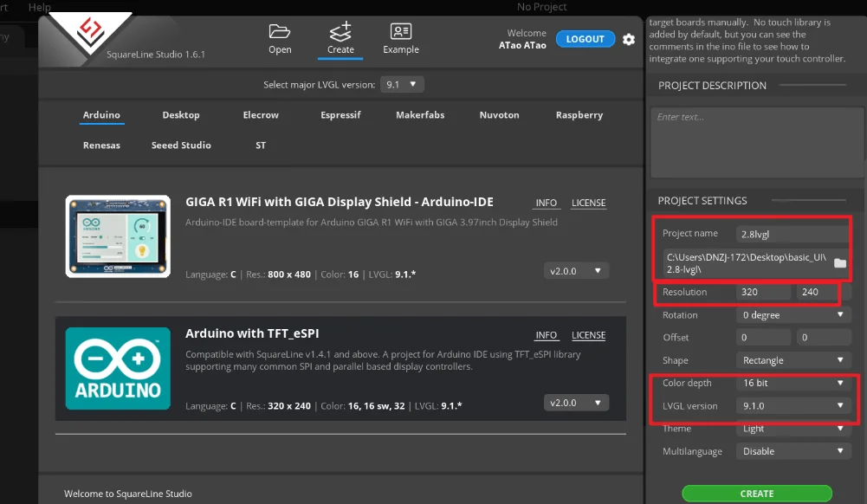The image size is (867, 504).
Task: Click the SquareLine Studio logo
Action: pyautogui.click(x=90, y=32)
